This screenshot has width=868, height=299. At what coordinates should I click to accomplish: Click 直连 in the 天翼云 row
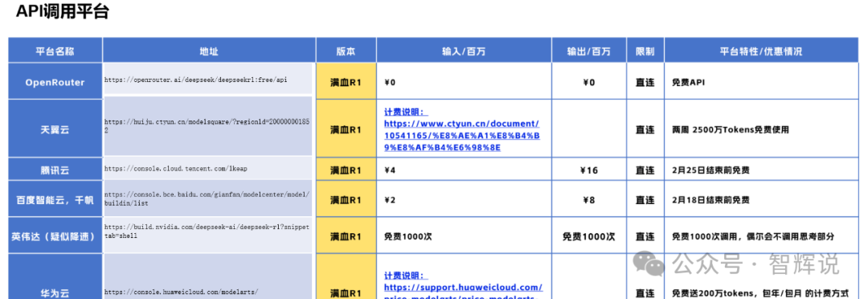[645, 129]
